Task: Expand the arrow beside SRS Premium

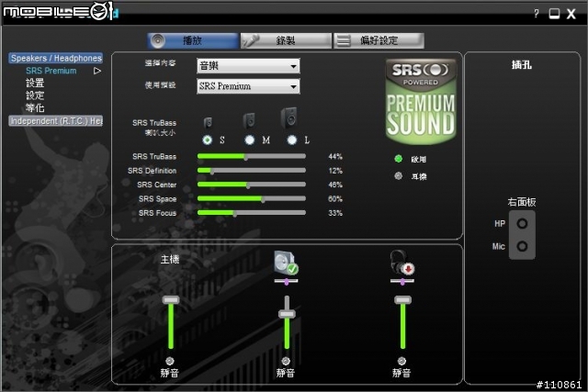Action: [97, 71]
